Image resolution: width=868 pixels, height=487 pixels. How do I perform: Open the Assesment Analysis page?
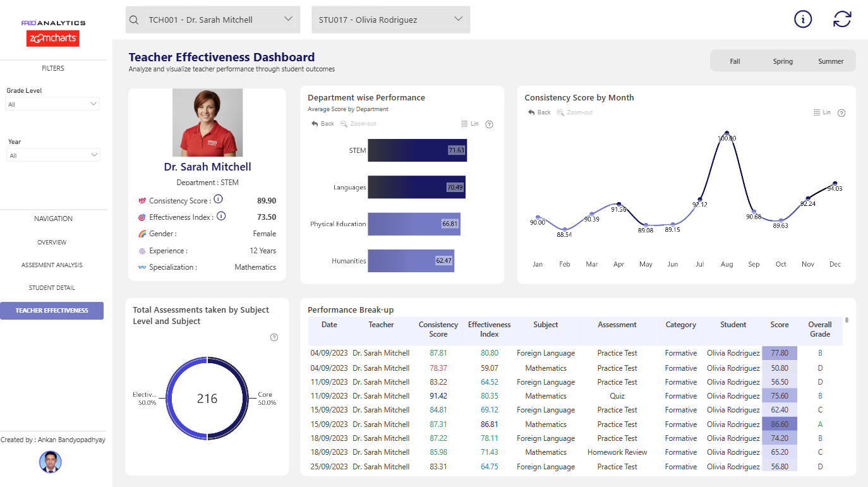[52, 265]
